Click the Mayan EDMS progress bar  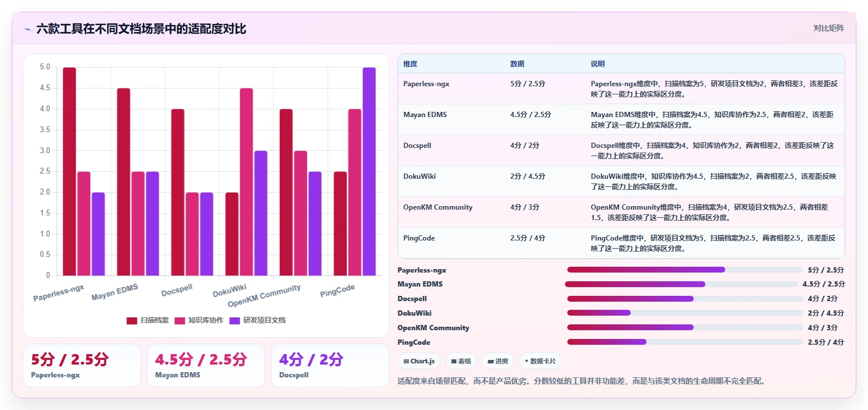coord(681,284)
